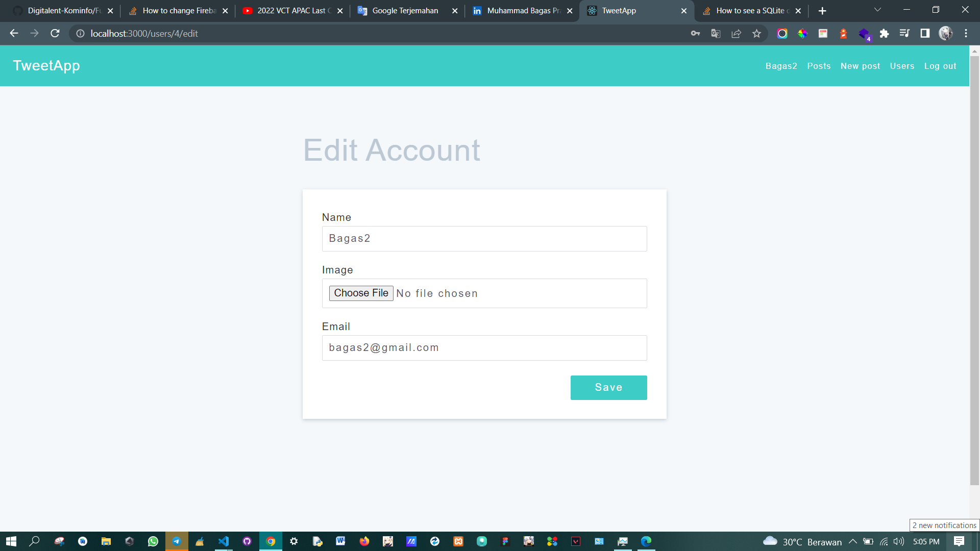Show hidden system tray icons
This screenshot has width=980, height=551.
click(852, 541)
